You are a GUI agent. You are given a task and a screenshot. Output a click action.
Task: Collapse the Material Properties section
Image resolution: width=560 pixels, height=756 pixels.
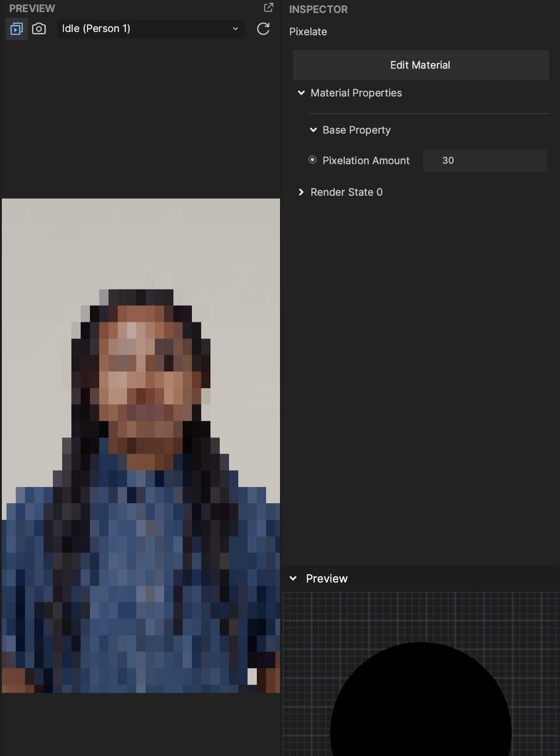(301, 93)
